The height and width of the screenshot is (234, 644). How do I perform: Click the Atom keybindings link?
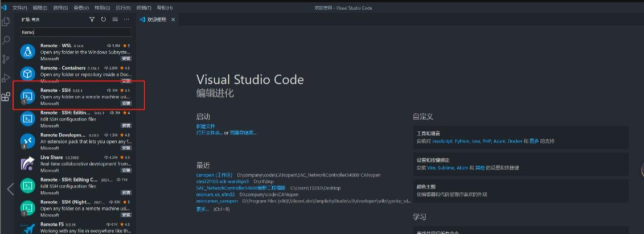[x=462, y=168]
